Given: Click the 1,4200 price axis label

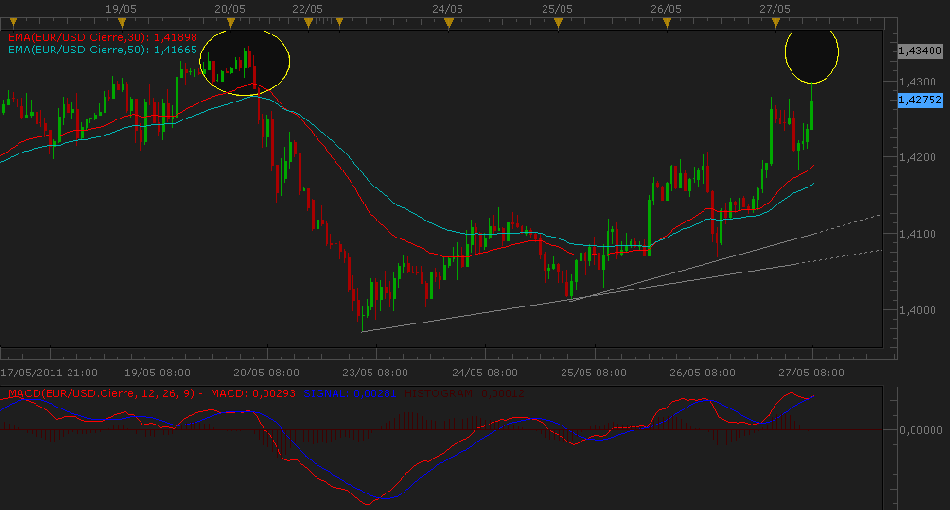Looking at the screenshot, I should click(919, 158).
